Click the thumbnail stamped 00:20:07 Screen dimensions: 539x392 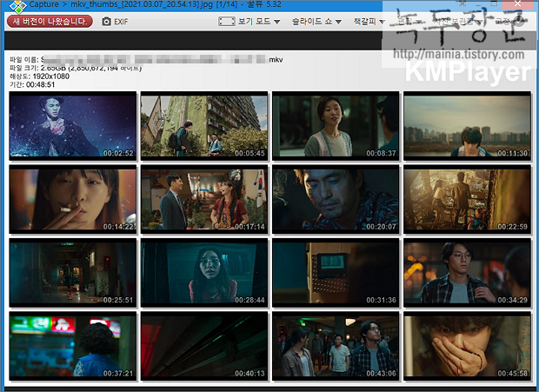pos(336,200)
